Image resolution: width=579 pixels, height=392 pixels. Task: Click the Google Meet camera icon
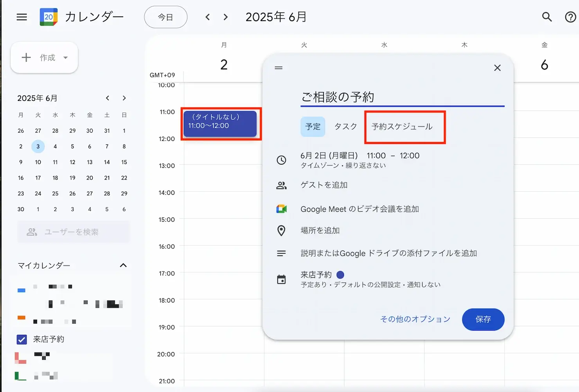click(x=281, y=209)
